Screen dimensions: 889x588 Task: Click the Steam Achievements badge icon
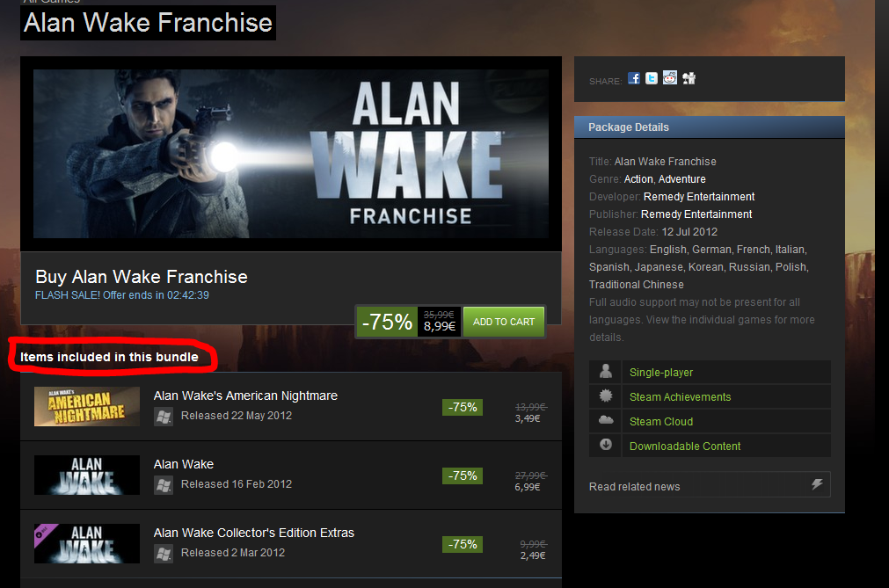[x=606, y=396]
